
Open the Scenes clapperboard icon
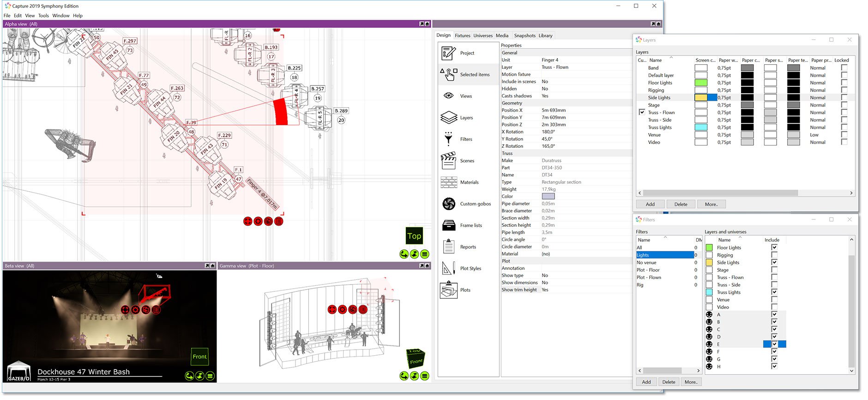[x=448, y=161]
